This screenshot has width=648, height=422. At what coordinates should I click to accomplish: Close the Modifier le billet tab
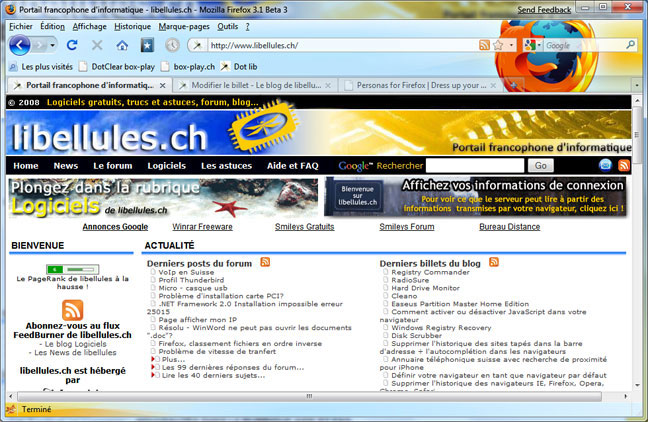pyautogui.click(x=328, y=86)
